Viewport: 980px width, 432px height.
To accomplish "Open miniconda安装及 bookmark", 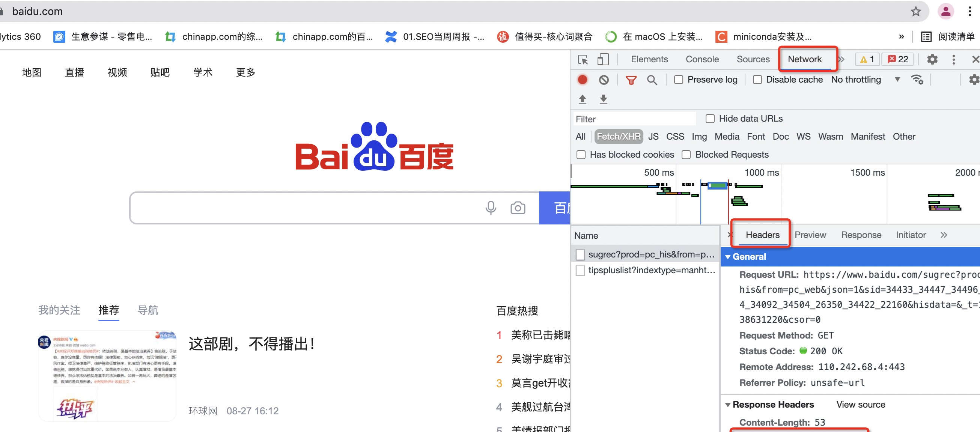I will coord(763,36).
